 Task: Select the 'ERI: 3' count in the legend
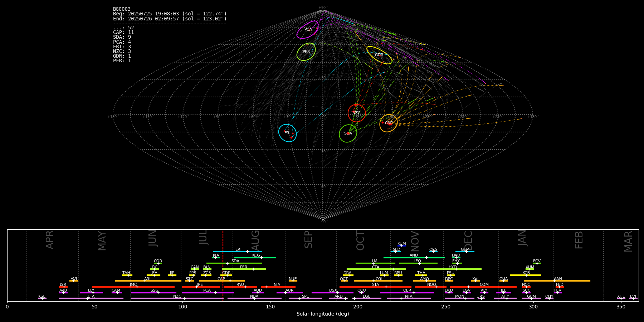point(122,47)
